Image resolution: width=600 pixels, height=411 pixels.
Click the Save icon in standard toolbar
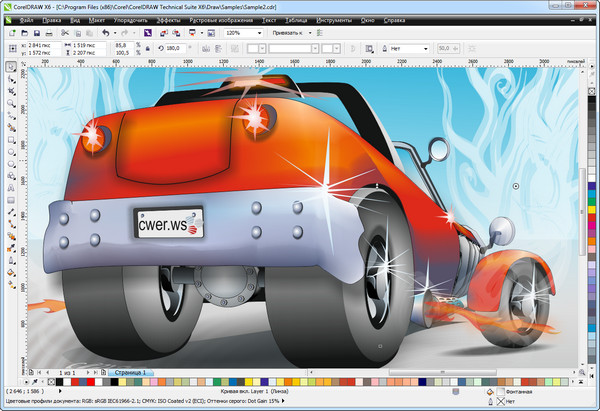click(36, 33)
